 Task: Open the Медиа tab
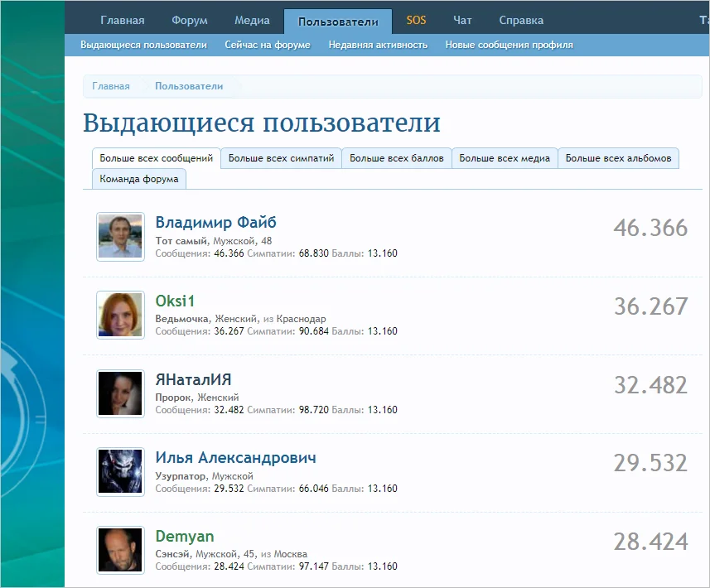click(252, 21)
